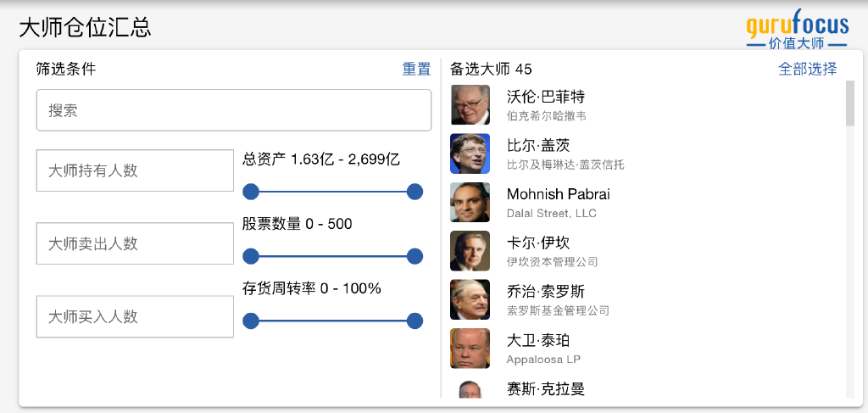Select 赛斯·克拉曼 list entry
This screenshot has width=868, height=413.
pos(648,388)
